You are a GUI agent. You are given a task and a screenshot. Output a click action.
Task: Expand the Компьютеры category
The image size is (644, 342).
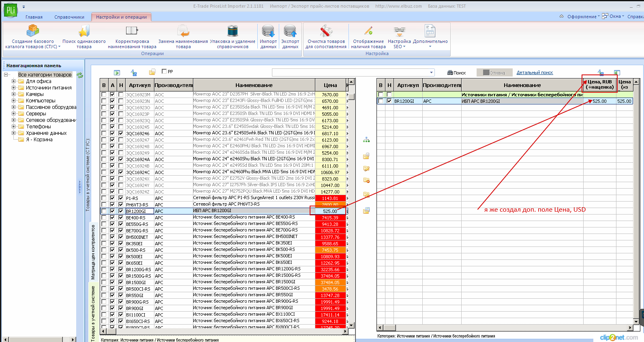pyautogui.click(x=13, y=101)
